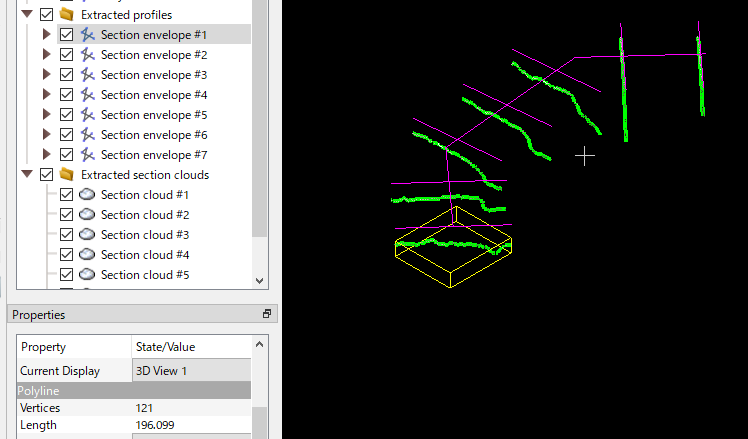748x439 pixels.
Task: Uncheck the Section envelope #2 checkbox
Action: point(67,55)
